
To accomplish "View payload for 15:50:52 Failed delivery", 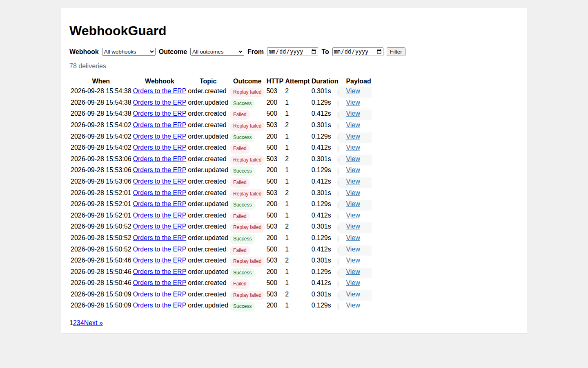I will pyautogui.click(x=353, y=249).
